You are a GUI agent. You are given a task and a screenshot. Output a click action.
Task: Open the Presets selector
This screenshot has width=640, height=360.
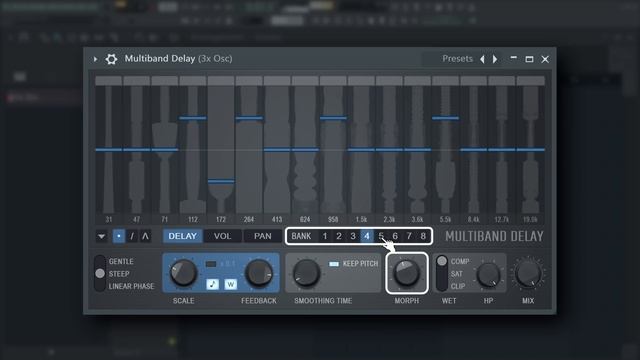[x=457, y=59]
